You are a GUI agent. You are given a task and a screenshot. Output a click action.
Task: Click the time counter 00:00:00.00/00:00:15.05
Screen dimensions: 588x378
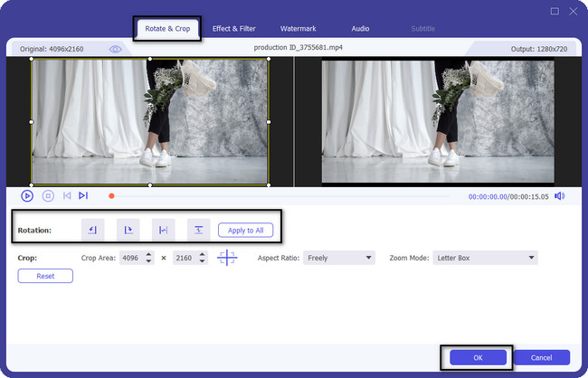508,196
